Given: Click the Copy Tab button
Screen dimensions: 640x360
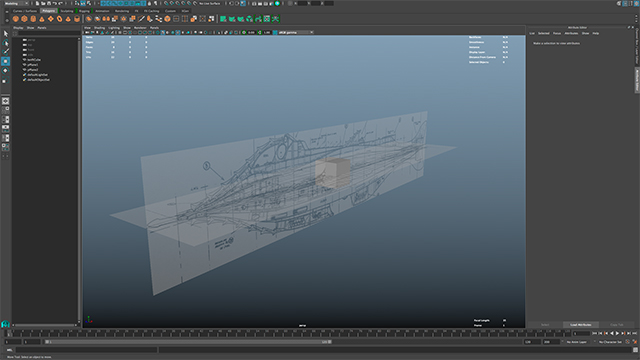Looking at the screenshot, I should 617,325.
